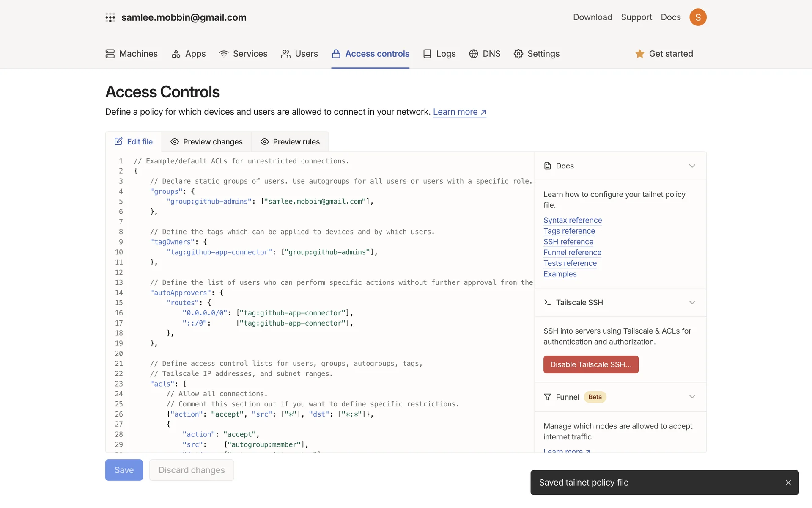812x508 pixels.
Task: Open the Machines page icon
Action: (x=110, y=54)
